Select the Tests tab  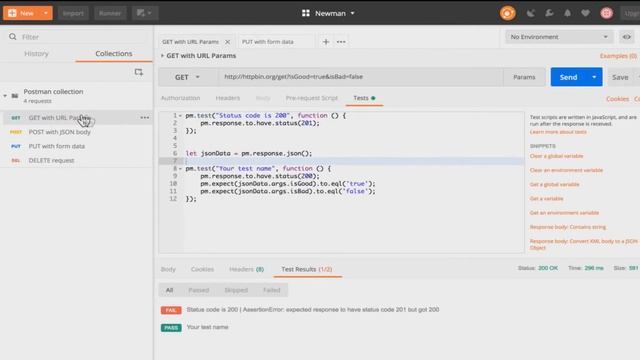(x=364, y=98)
